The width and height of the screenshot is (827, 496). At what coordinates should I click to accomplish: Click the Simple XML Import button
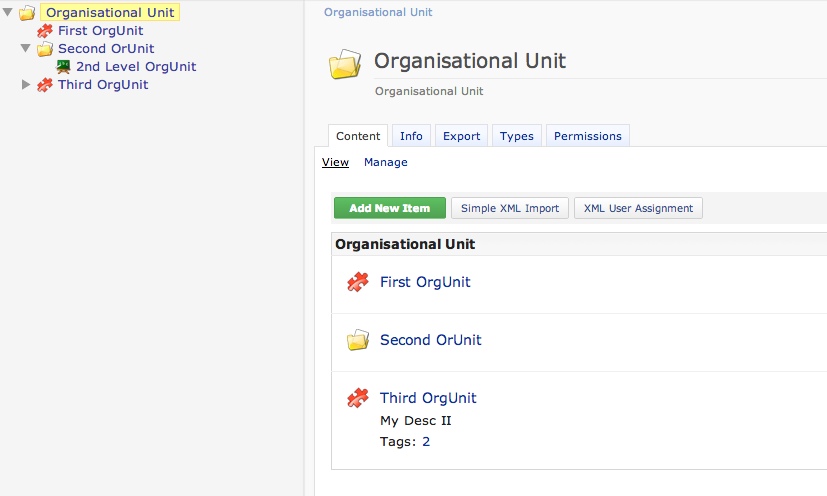(x=510, y=208)
